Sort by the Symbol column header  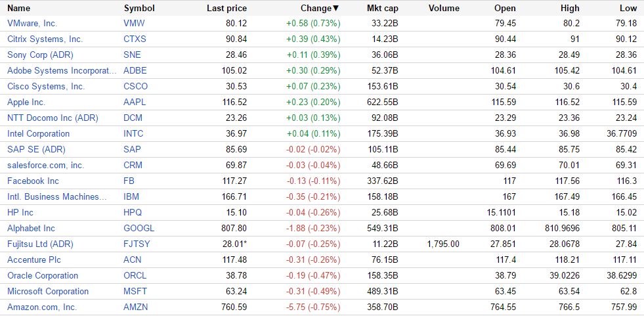point(139,9)
